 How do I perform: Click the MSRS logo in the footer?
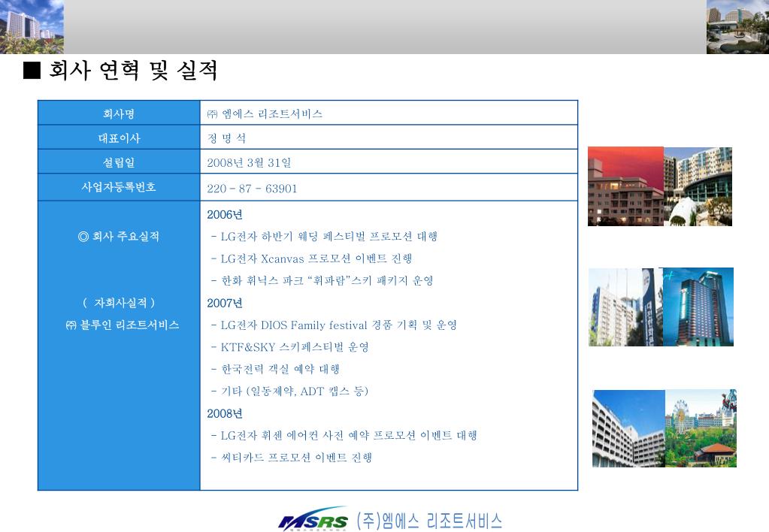pos(313,520)
